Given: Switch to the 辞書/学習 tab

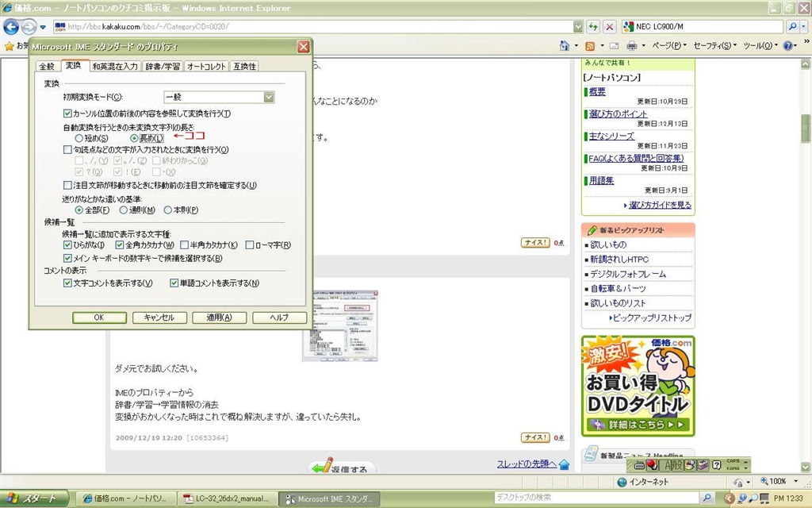Looking at the screenshot, I should coord(162,67).
